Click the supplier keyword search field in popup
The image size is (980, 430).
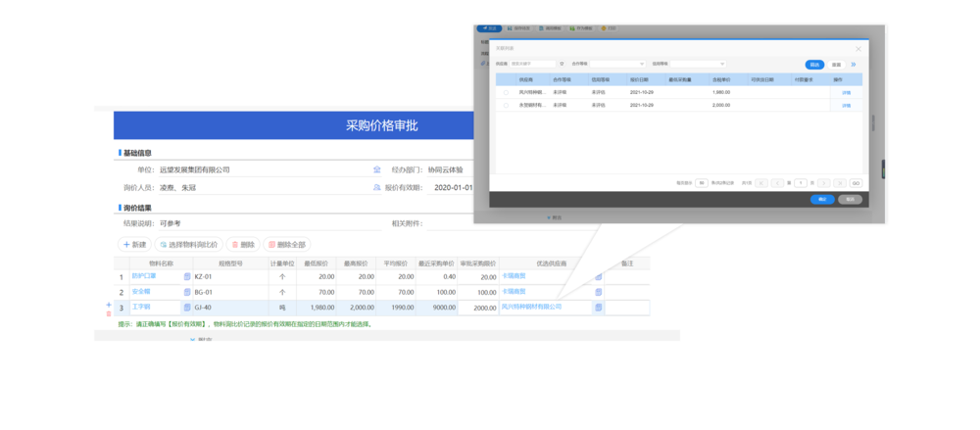pyautogui.click(x=532, y=64)
